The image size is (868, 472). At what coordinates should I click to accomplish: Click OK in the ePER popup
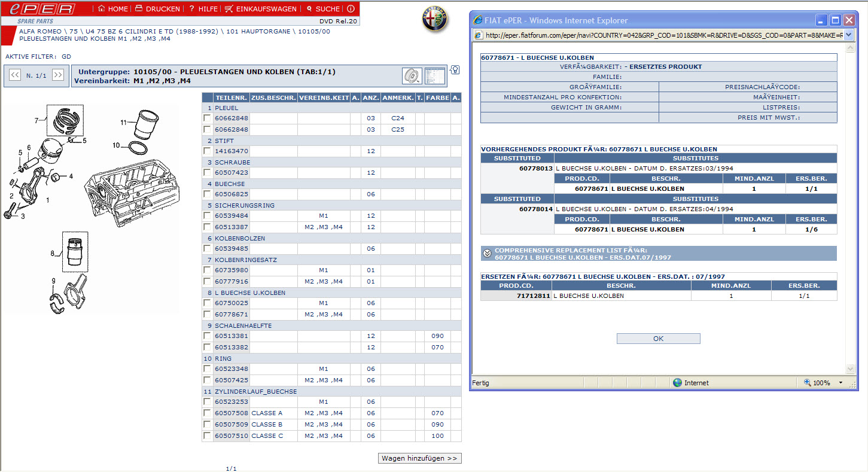pos(658,339)
